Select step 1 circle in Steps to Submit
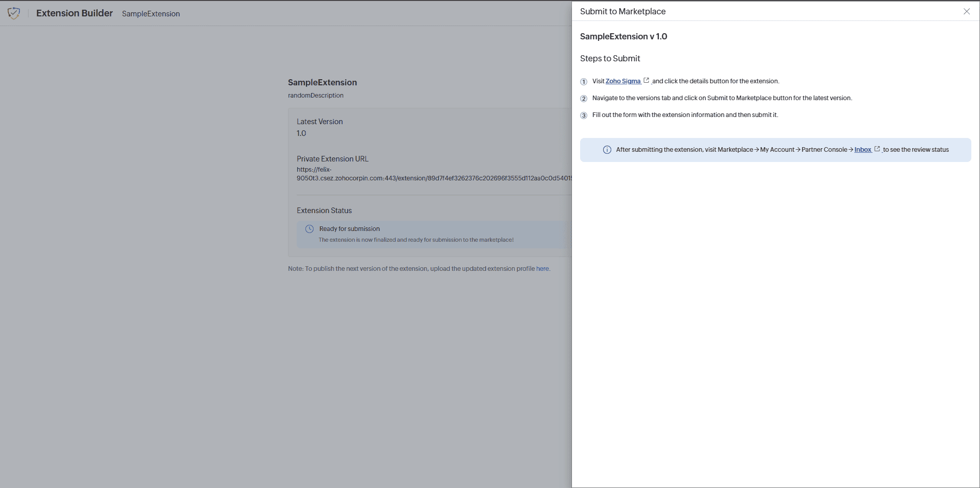980x488 pixels. point(584,82)
